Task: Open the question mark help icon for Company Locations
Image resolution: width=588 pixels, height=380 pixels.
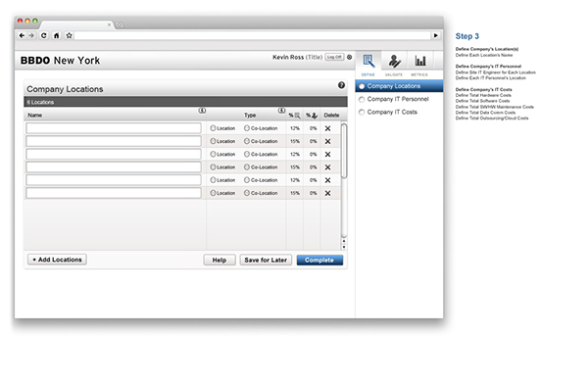Action: point(341,85)
